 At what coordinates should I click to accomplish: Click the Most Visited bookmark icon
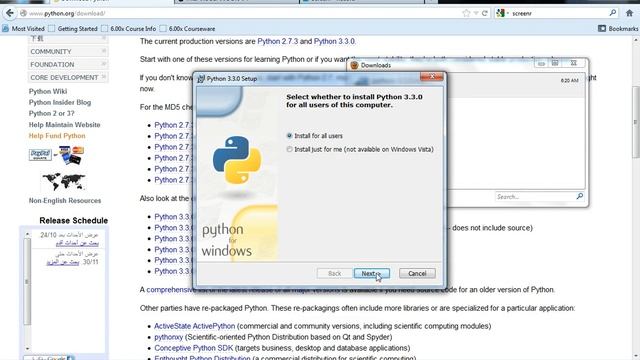pos(5,29)
